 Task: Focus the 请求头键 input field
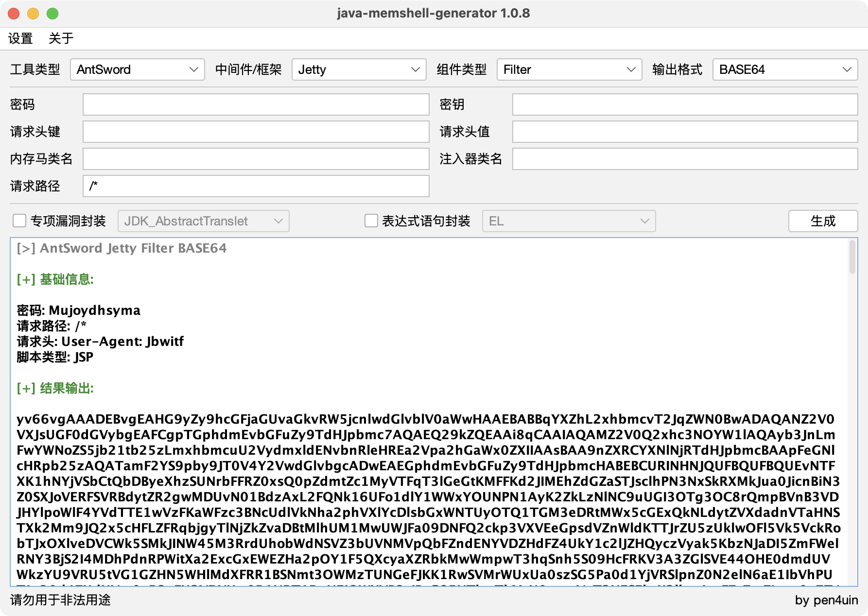(x=256, y=132)
